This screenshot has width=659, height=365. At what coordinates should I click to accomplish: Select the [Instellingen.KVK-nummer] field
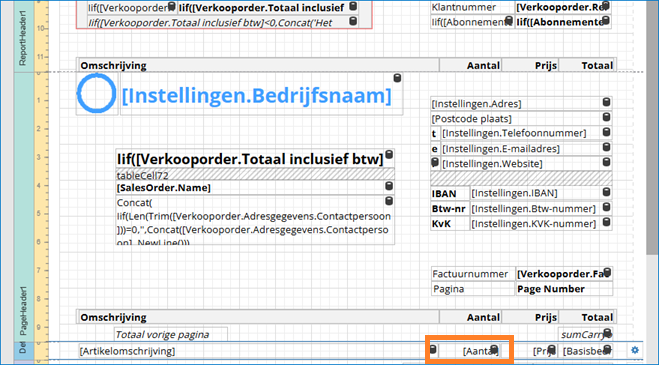pos(540,224)
